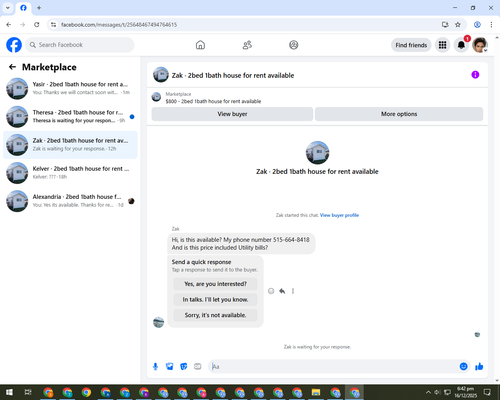The image size is (500, 400).
Task: Send 'In talks. I'll let you know.' response
Action: [x=215, y=300]
